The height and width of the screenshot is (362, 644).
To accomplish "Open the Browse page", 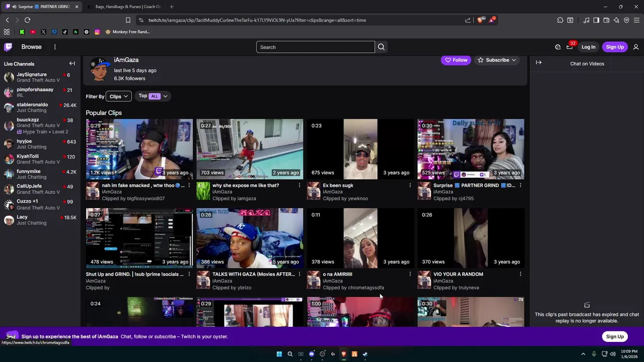I will click(31, 47).
